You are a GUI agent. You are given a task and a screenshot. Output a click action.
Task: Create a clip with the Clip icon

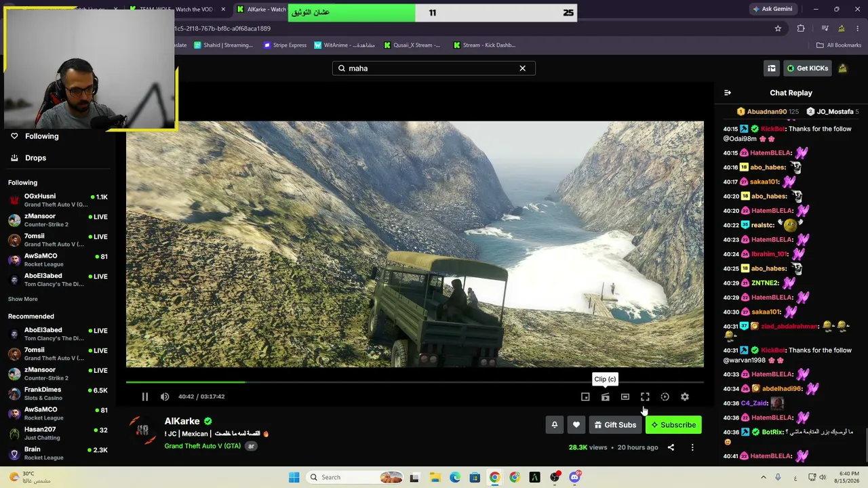click(x=606, y=397)
